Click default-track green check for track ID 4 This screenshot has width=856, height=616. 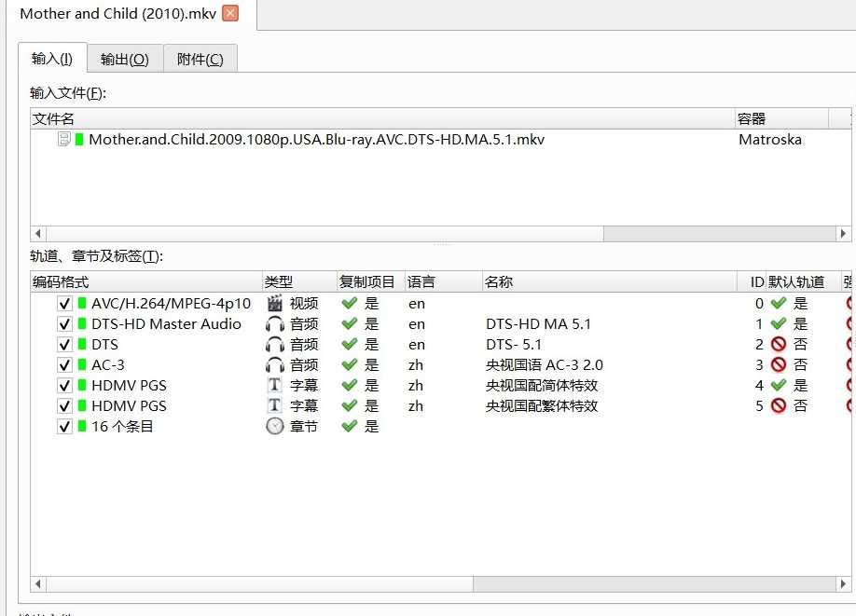click(x=779, y=386)
